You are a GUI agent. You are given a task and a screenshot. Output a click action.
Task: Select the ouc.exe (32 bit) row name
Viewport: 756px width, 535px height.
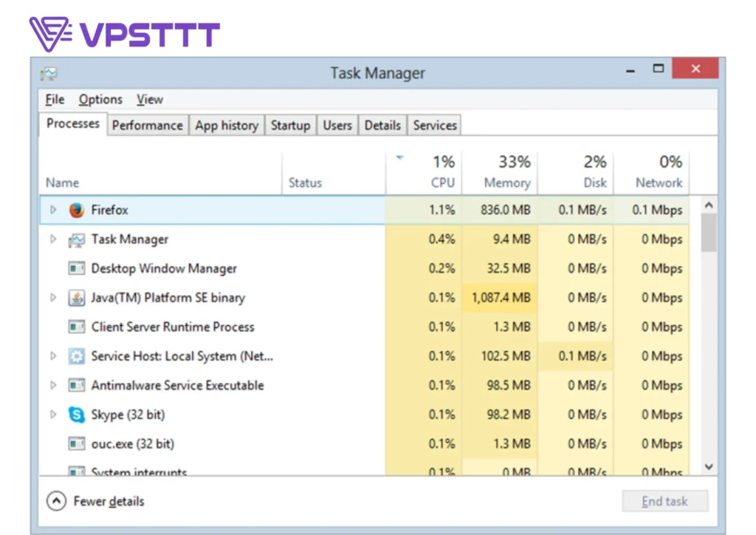pos(133,444)
